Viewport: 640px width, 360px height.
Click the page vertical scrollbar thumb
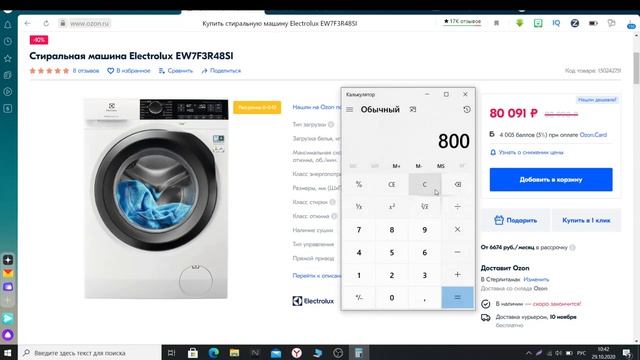pos(636,68)
